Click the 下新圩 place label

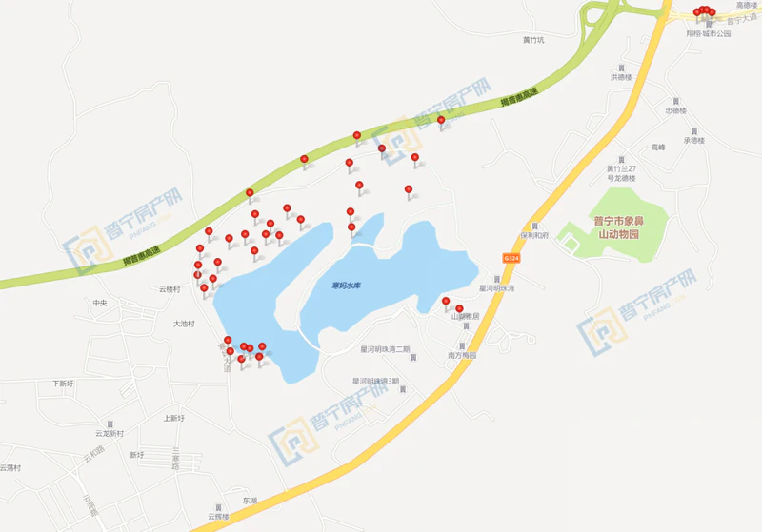click(x=63, y=384)
